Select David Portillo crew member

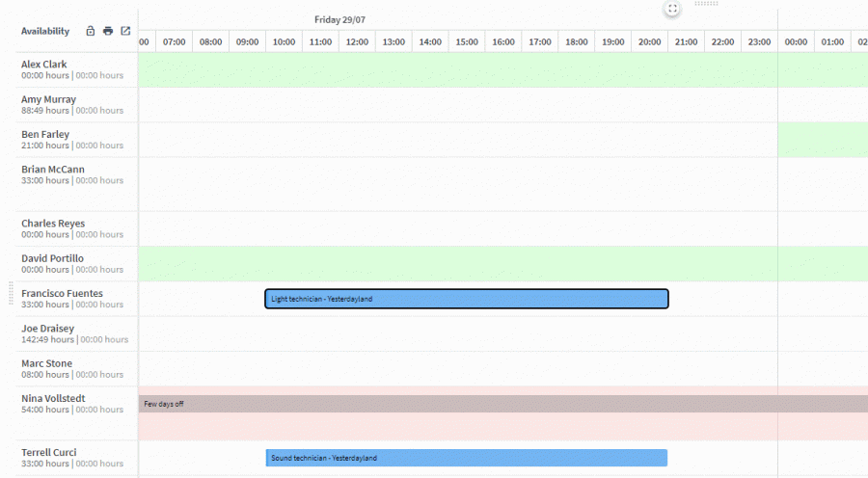(53, 258)
